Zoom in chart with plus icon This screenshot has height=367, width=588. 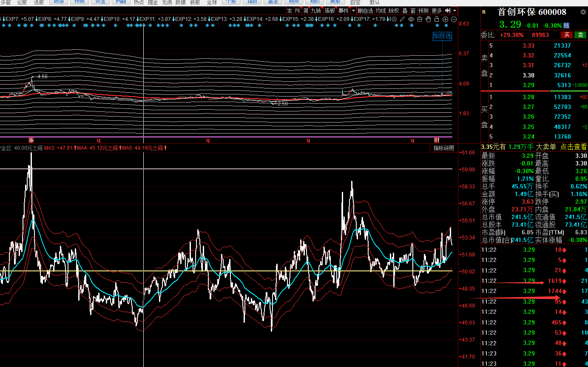(x=445, y=19)
